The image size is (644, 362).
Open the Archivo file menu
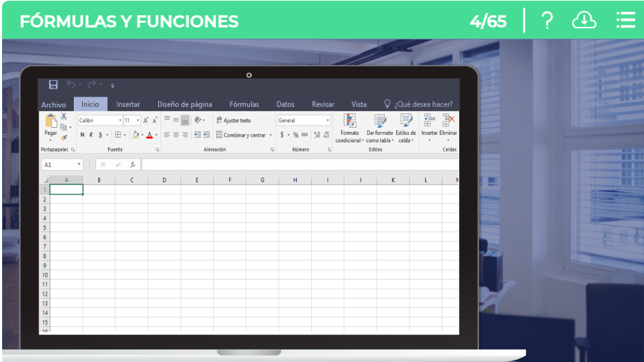click(x=54, y=104)
